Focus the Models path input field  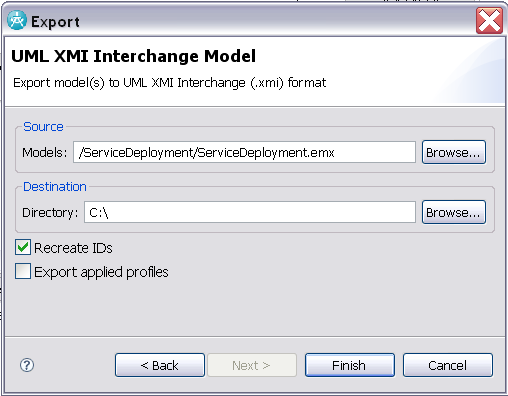[244, 152]
